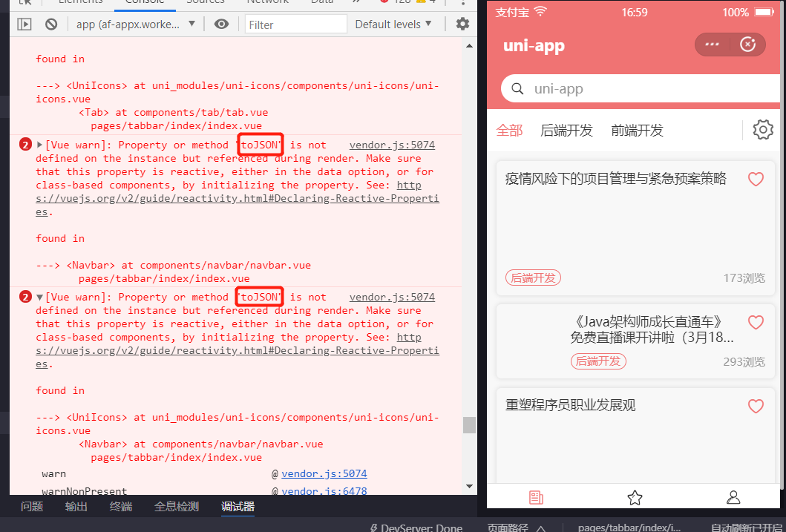
Task: Click the uni-app search box
Action: (641, 89)
